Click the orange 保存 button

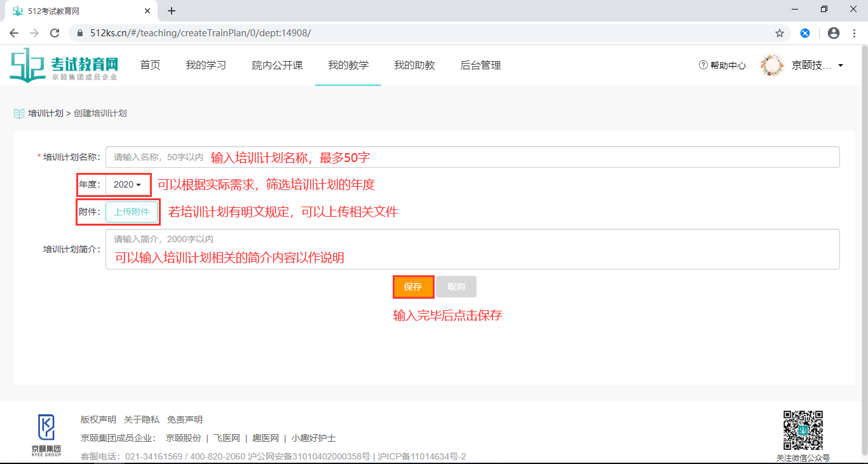tap(413, 287)
